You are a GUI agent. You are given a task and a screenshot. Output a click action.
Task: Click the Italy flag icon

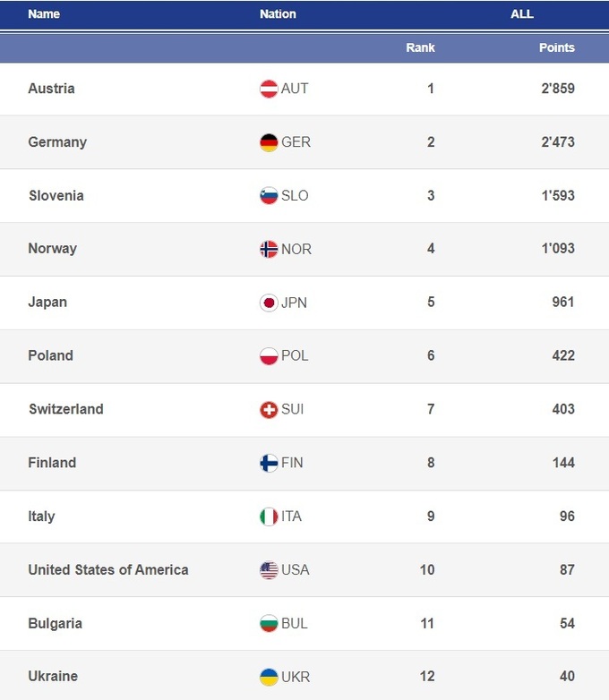pyautogui.click(x=269, y=516)
